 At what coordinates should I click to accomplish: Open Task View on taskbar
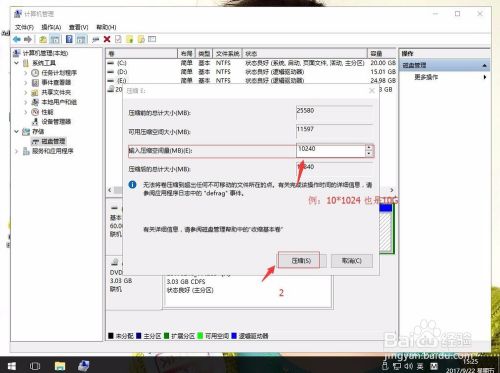pos(35,366)
